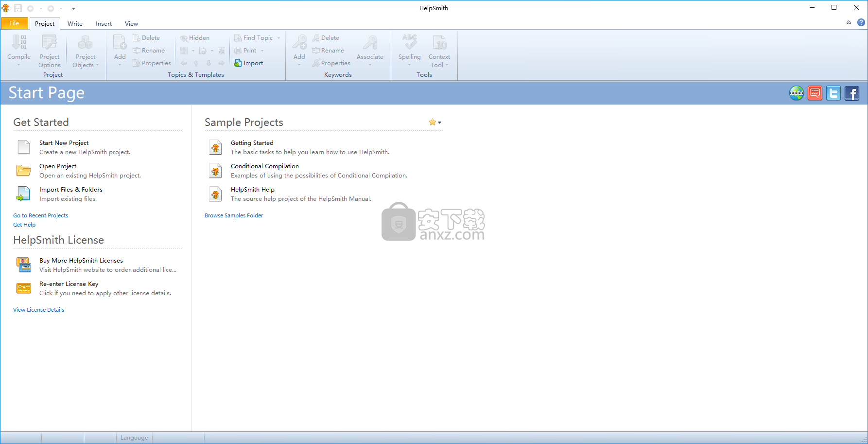The height and width of the screenshot is (444, 868).
Task: Switch to the View tab
Action: click(131, 23)
